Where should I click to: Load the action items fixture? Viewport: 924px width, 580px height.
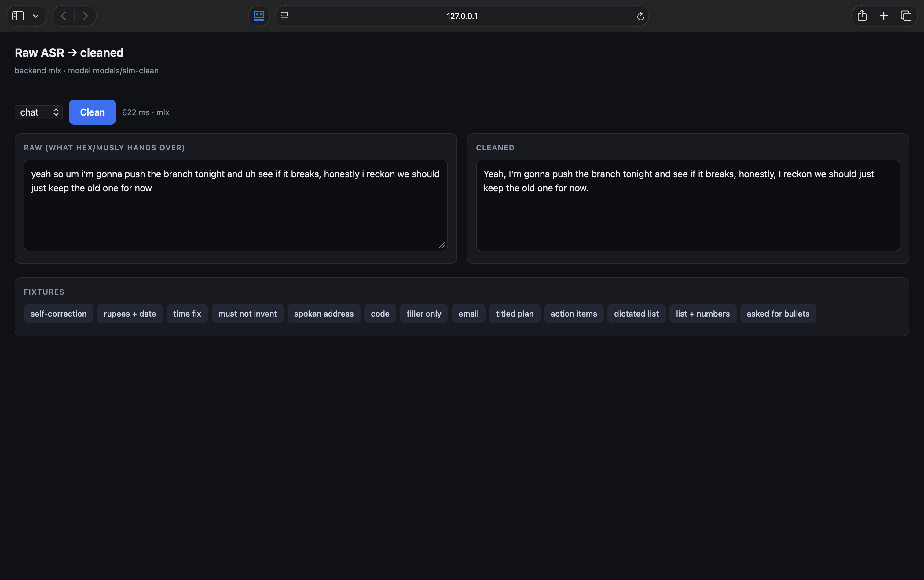(574, 314)
